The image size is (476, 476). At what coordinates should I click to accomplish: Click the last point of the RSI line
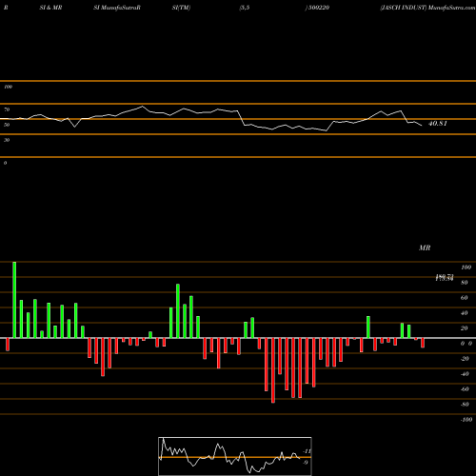click(422, 126)
